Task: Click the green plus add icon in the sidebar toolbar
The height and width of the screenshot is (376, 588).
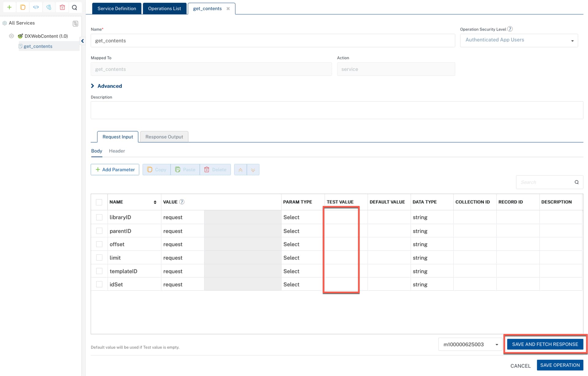Action: [x=9, y=7]
